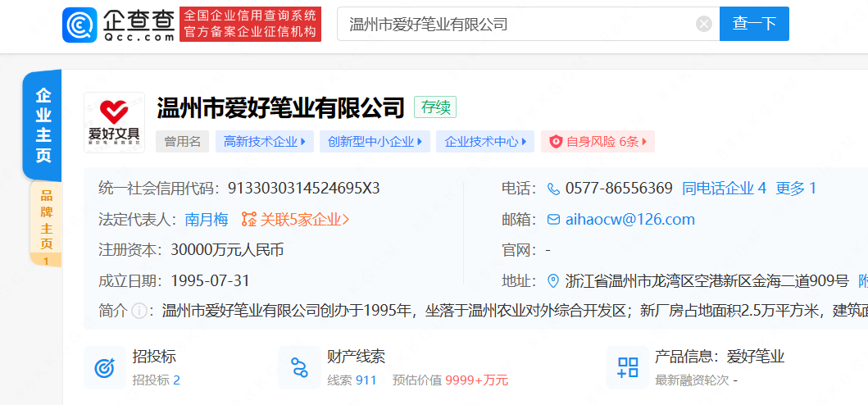Click the 财产线索 chain icon
Image resolution: width=868 pixels, height=405 pixels.
click(x=299, y=368)
